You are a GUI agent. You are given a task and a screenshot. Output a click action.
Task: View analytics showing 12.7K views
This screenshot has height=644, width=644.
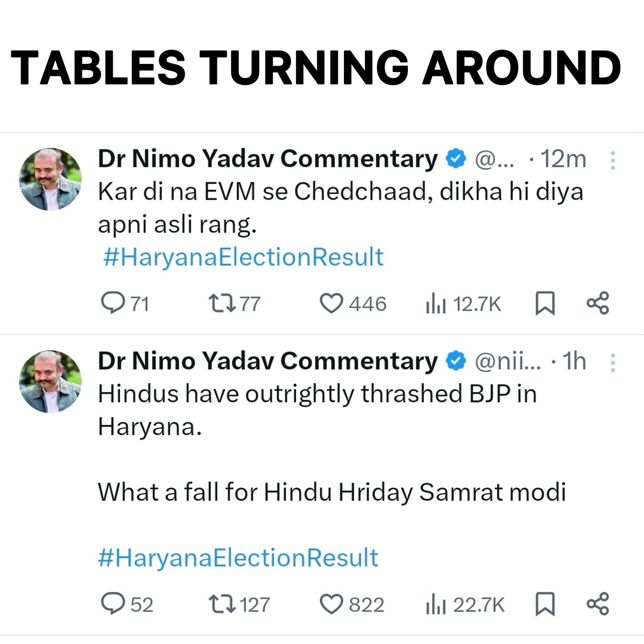click(436, 304)
